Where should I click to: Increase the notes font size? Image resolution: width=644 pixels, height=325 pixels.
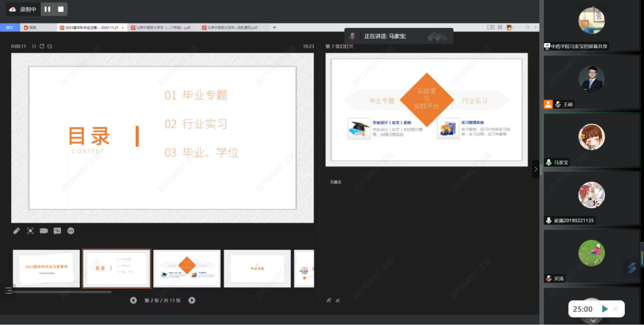[x=329, y=300]
